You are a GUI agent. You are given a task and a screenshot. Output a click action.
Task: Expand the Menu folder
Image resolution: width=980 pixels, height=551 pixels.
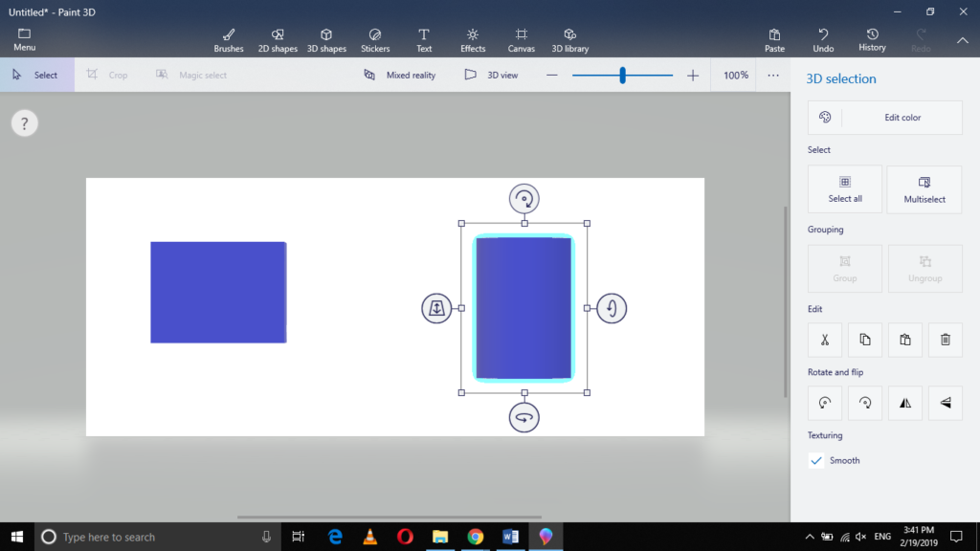25,40
